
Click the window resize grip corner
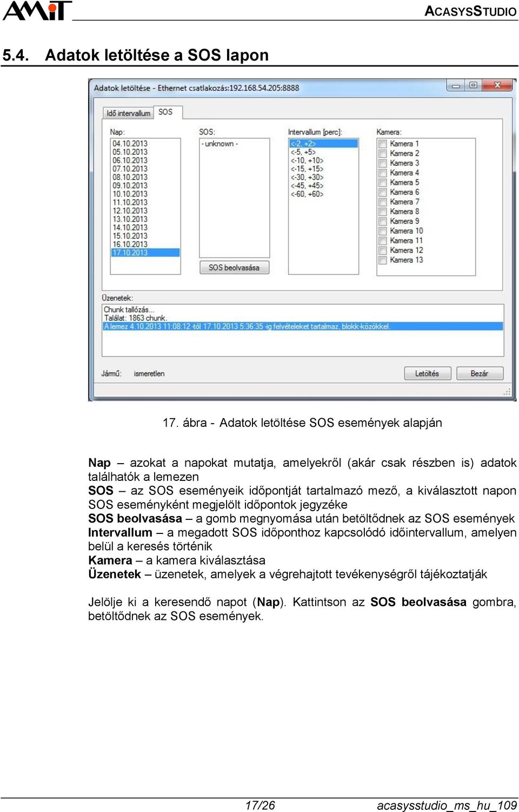(x=507, y=392)
